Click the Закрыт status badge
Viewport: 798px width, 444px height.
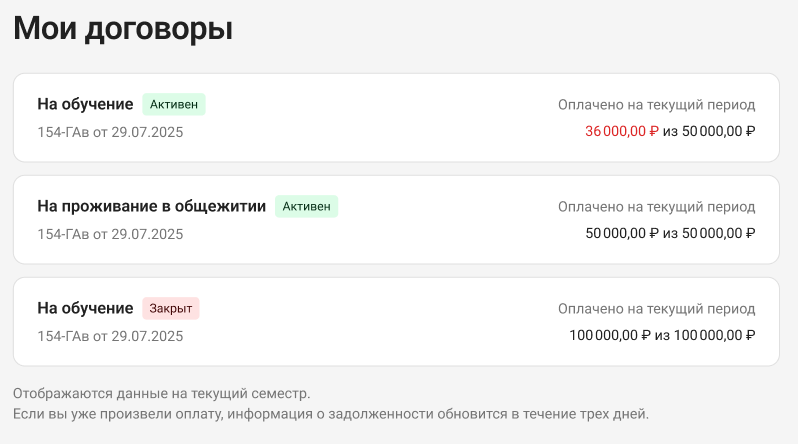tap(170, 309)
